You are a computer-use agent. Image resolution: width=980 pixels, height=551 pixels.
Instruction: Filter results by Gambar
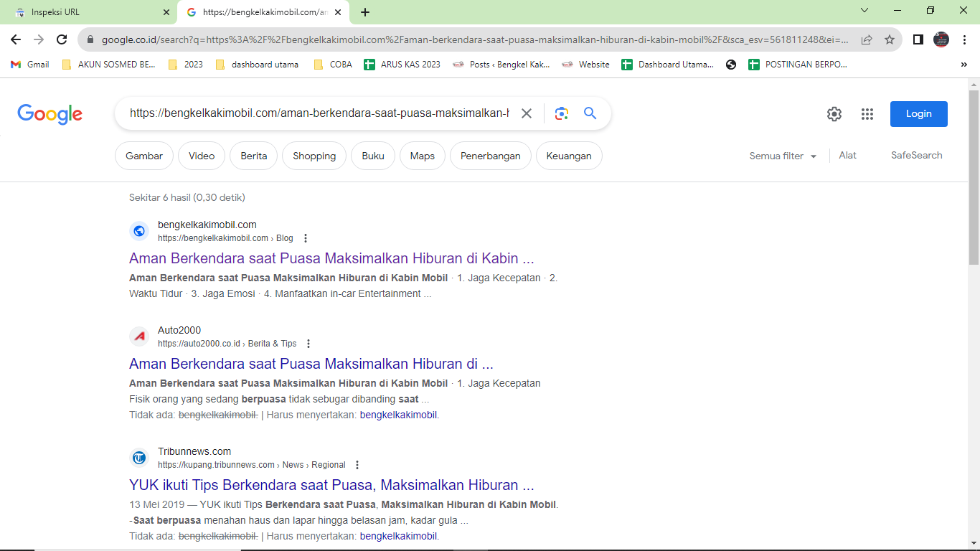(144, 156)
